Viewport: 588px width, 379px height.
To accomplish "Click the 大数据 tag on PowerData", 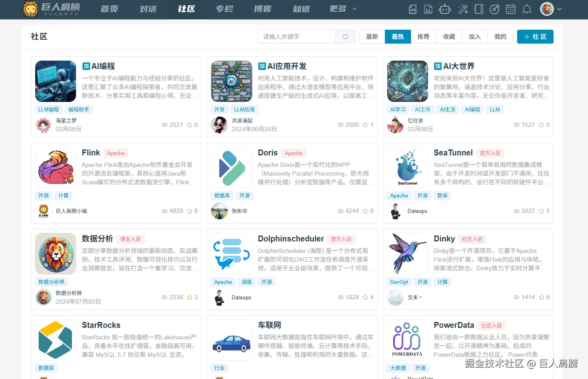I will 398,368.
